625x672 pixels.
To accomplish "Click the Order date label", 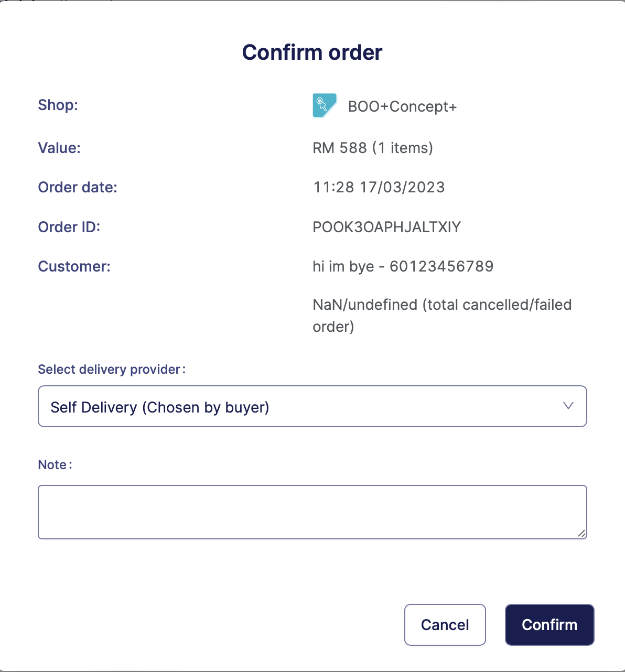I will pos(78,187).
